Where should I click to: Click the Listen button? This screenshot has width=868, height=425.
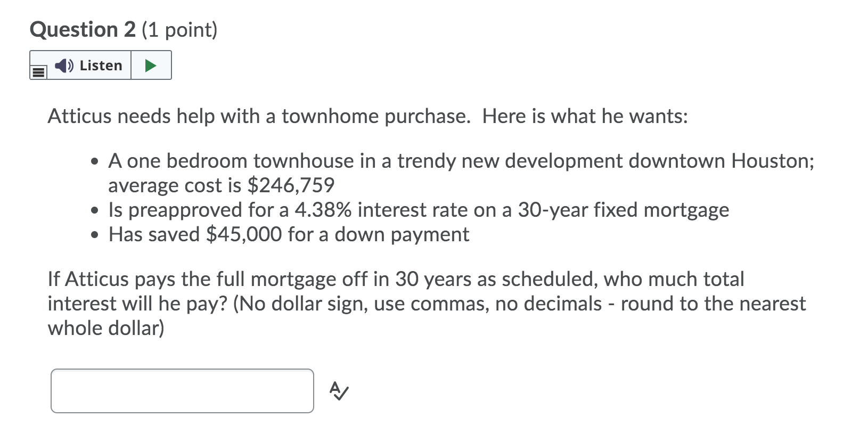pos(91,65)
